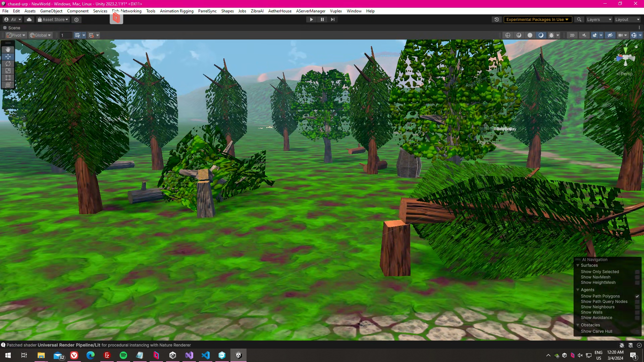Toggle scene visibility hidden-eye icon
The image size is (644, 362).
point(610,35)
